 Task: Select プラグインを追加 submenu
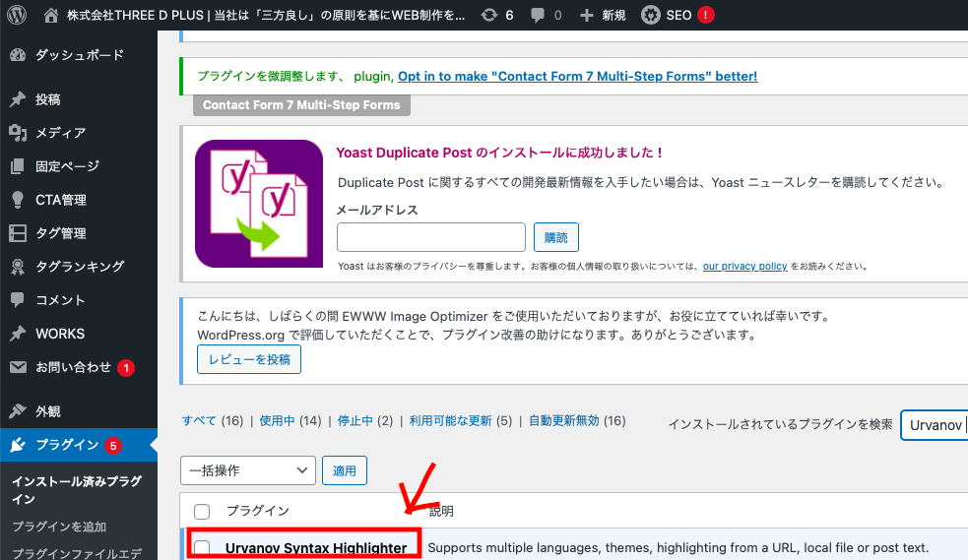(x=59, y=527)
